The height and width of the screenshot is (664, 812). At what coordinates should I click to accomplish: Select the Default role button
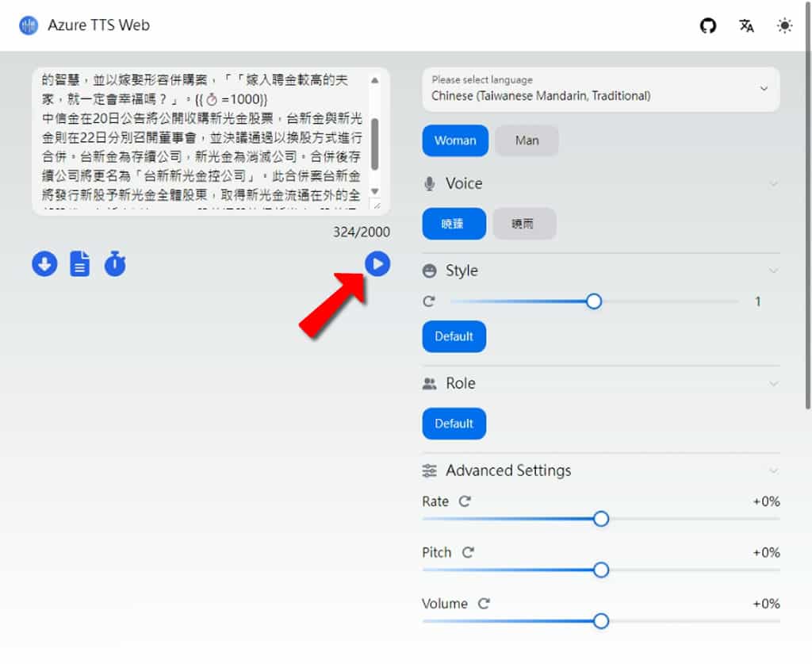[x=454, y=424]
